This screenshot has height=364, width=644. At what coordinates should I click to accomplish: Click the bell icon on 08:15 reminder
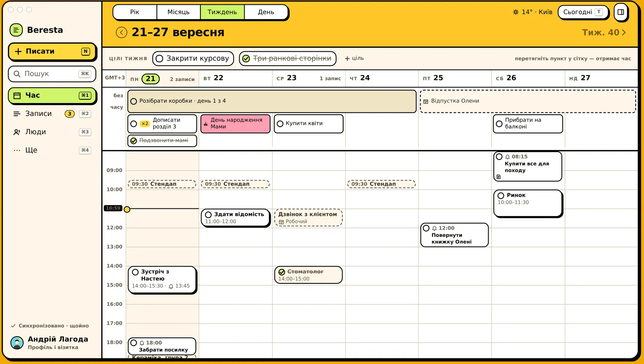507,157
